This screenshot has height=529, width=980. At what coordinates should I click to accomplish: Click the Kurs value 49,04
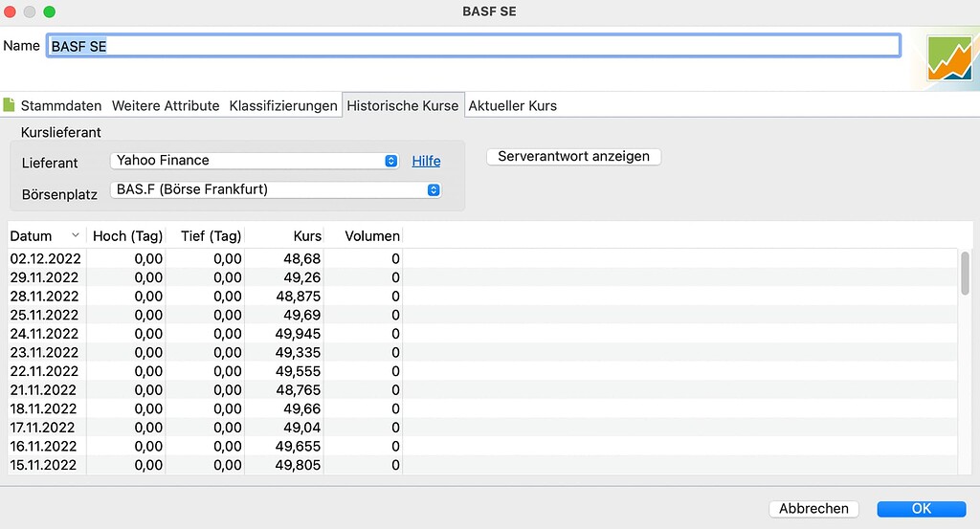point(301,428)
